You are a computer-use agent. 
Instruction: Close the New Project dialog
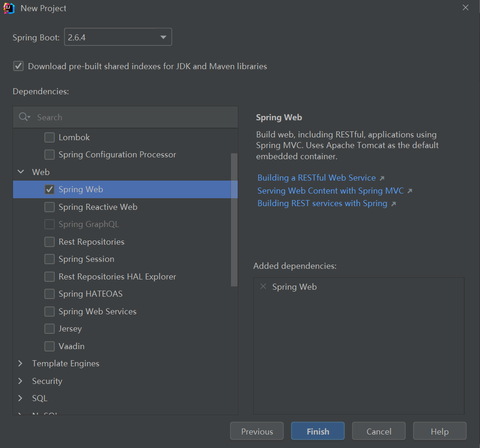tap(466, 7)
